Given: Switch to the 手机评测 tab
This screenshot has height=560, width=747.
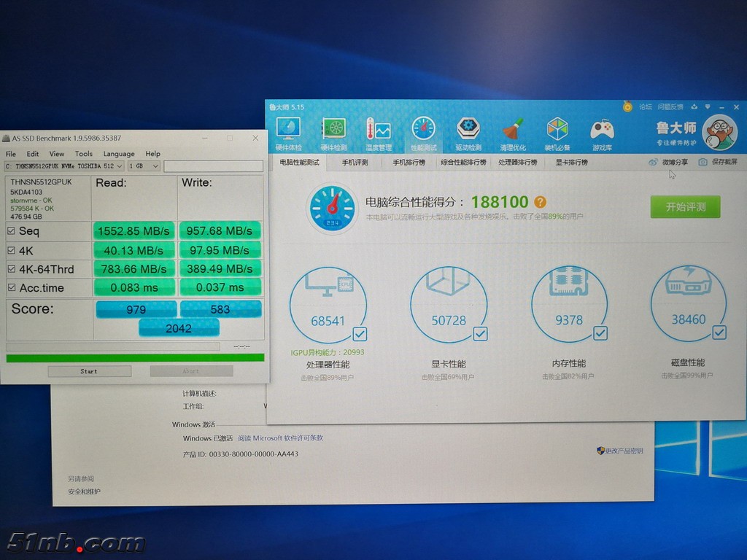Looking at the screenshot, I should pos(355,162).
